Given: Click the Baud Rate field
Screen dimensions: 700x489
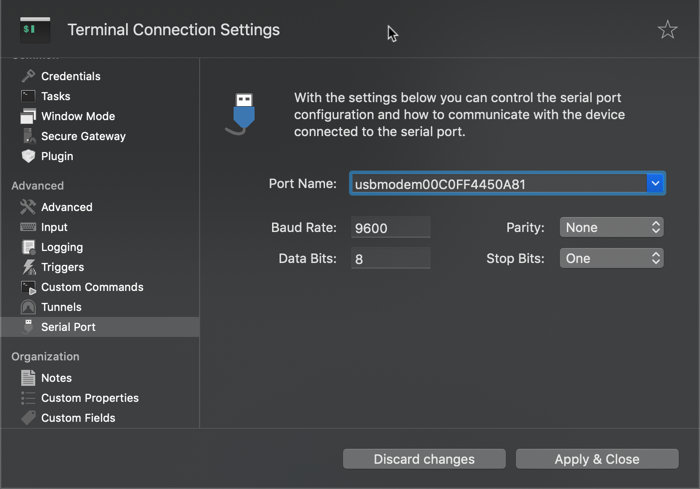Looking at the screenshot, I should pyautogui.click(x=391, y=227).
